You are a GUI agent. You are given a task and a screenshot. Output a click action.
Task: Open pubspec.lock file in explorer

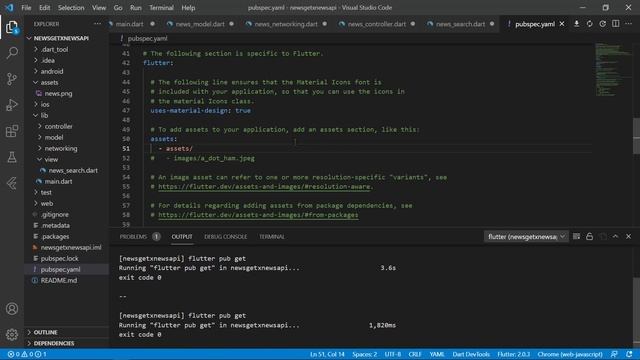(x=60, y=258)
